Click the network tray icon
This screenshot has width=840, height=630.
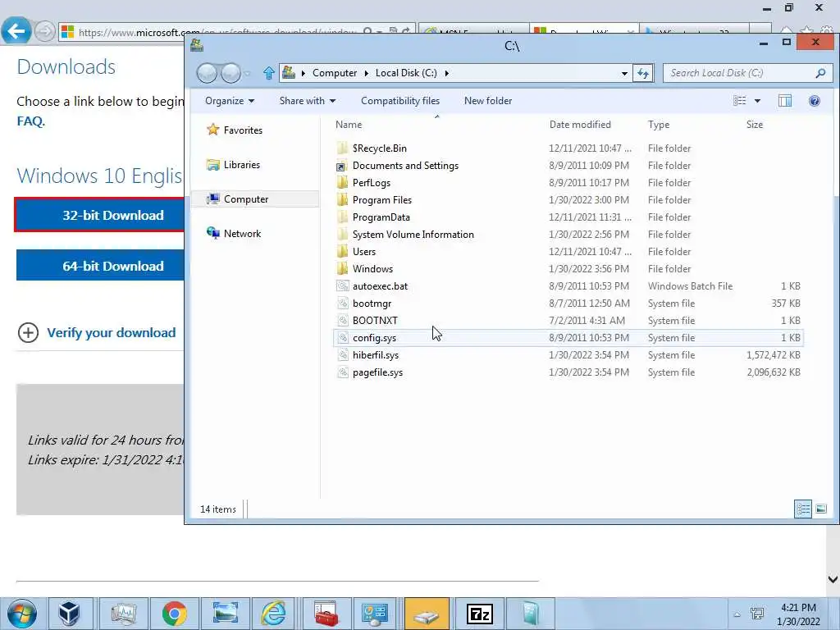tap(757, 614)
